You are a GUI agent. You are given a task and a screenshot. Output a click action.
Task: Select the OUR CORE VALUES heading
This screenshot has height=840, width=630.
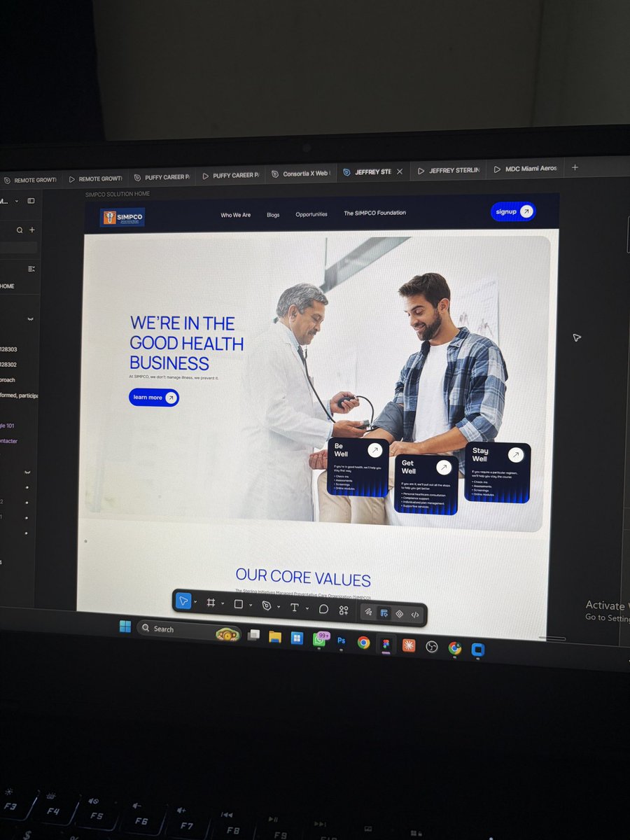(303, 577)
